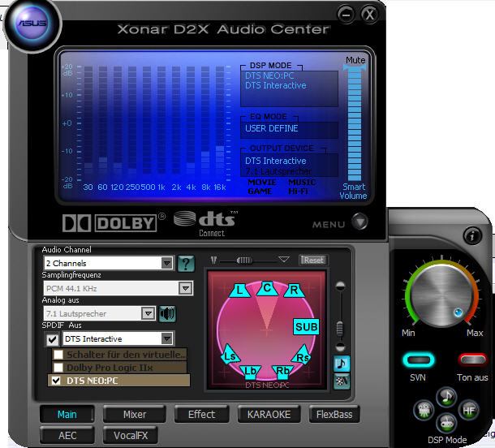Viewport: 495px width, 448px height.
Task: Click the MOVIE label on the display
Action: pos(262,182)
